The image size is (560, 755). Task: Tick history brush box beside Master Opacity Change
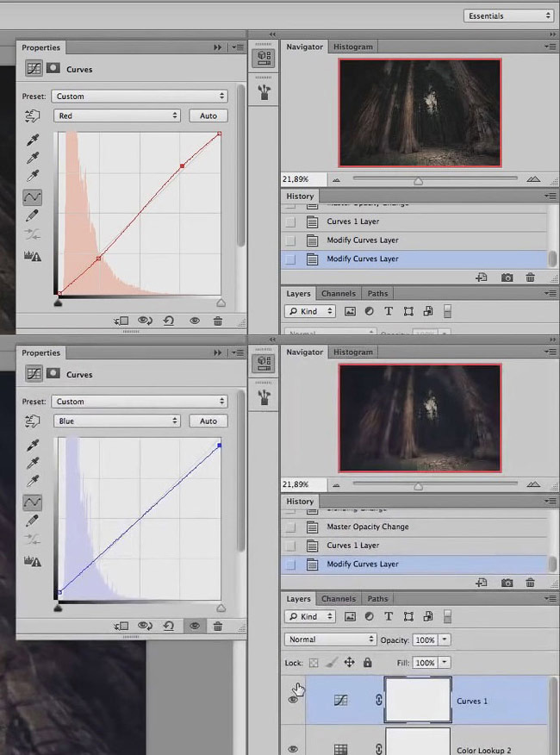point(289,527)
